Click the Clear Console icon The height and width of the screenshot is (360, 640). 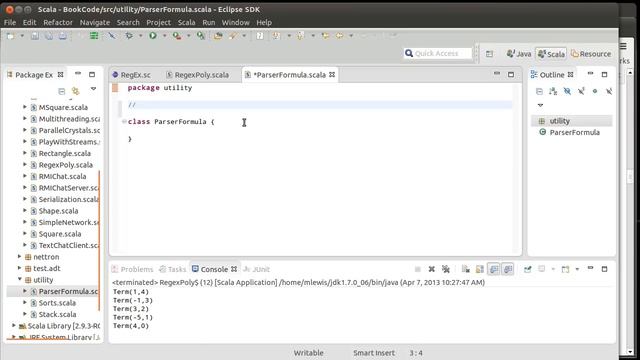466,269
